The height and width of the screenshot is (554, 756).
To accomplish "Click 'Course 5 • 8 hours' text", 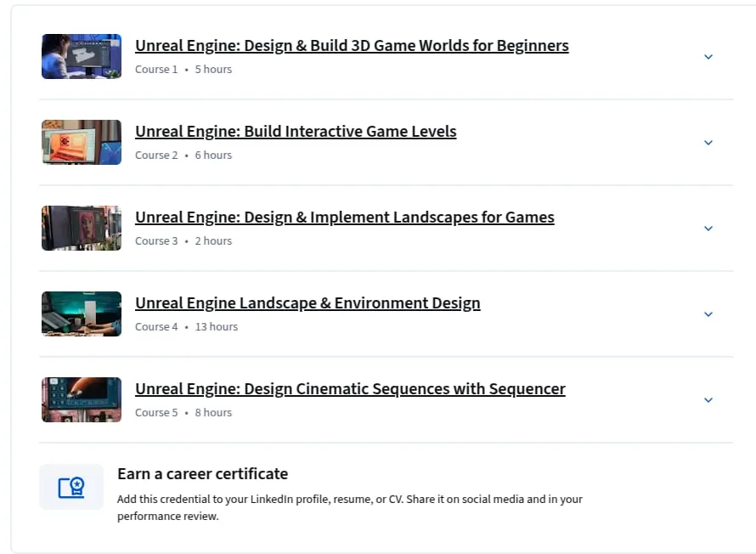I will pyautogui.click(x=183, y=413).
